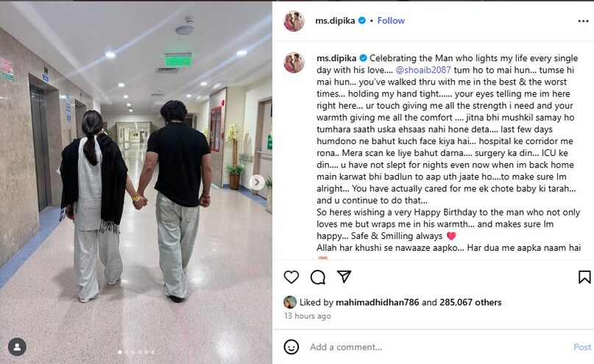594x364 pixels.
Task: Show tagged people via photo tag icon
Action: tap(17, 346)
